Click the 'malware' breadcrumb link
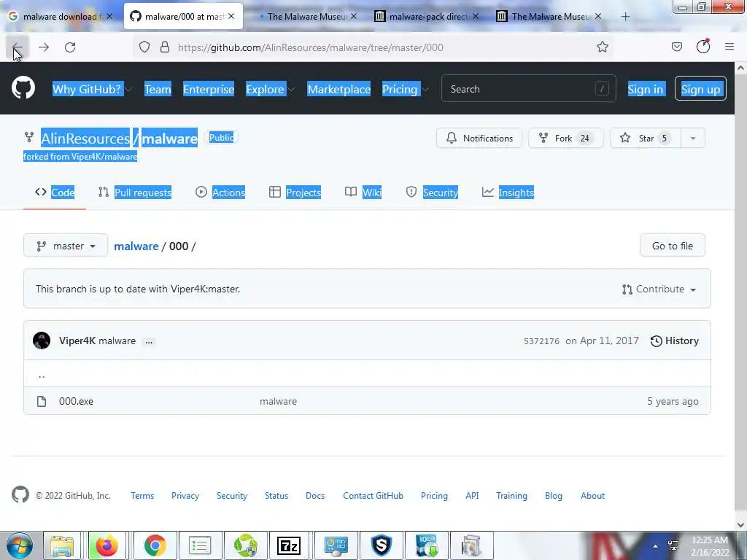This screenshot has height=560, width=747. pos(136,246)
